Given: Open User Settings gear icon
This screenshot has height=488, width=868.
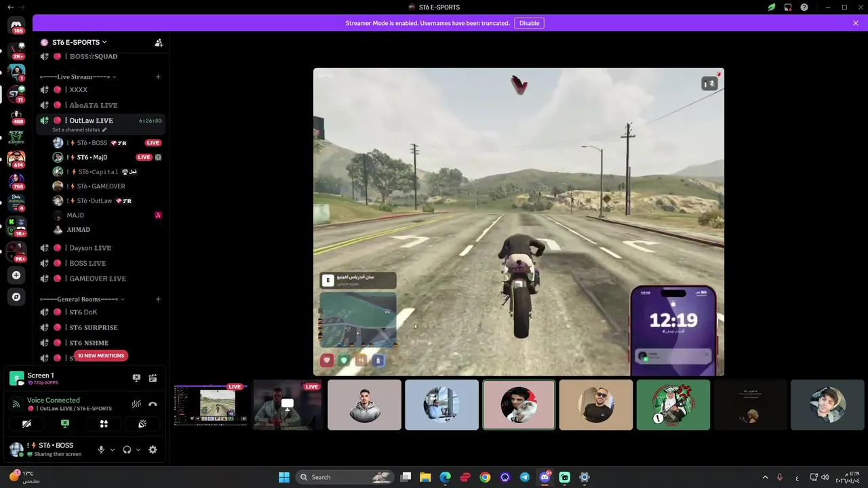Looking at the screenshot, I should point(153,449).
